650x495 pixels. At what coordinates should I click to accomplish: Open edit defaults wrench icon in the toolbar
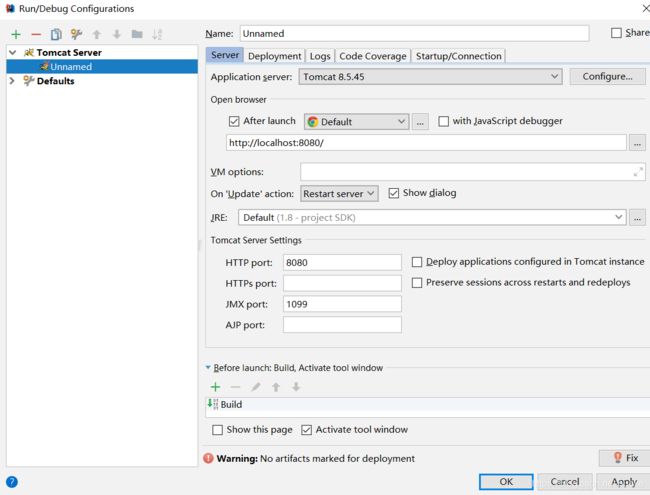[76, 34]
